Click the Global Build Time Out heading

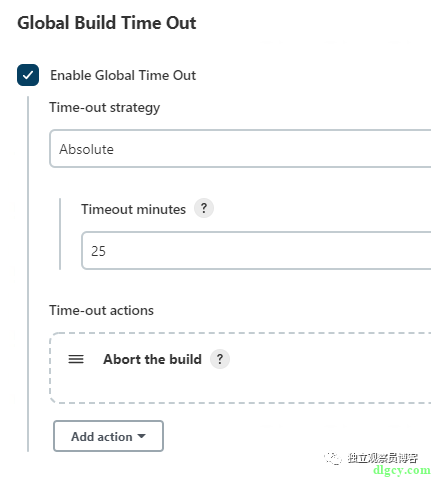tap(107, 23)
